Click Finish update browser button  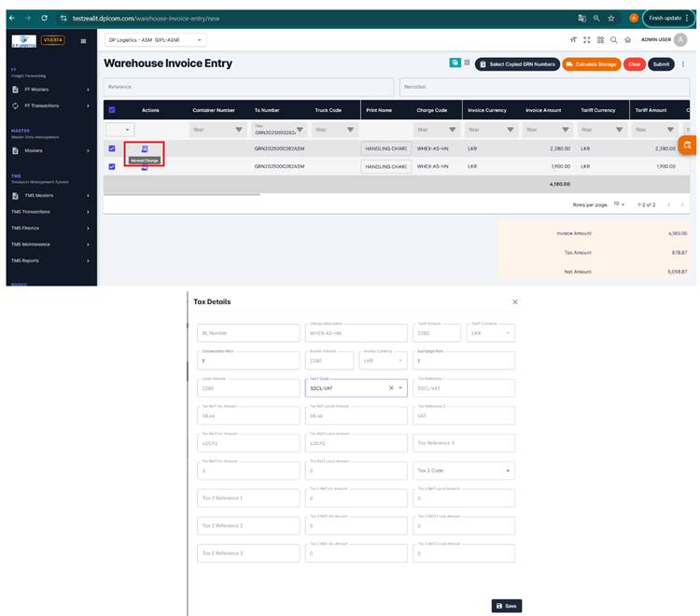(668, 19)
